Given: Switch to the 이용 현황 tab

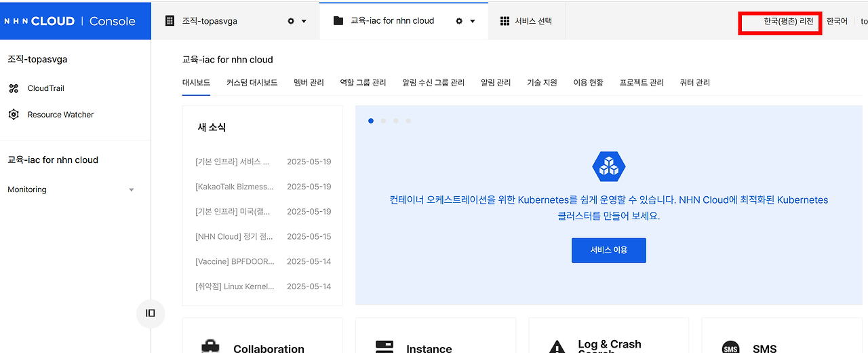Looking at the screenshot, I should coord(588,83).
